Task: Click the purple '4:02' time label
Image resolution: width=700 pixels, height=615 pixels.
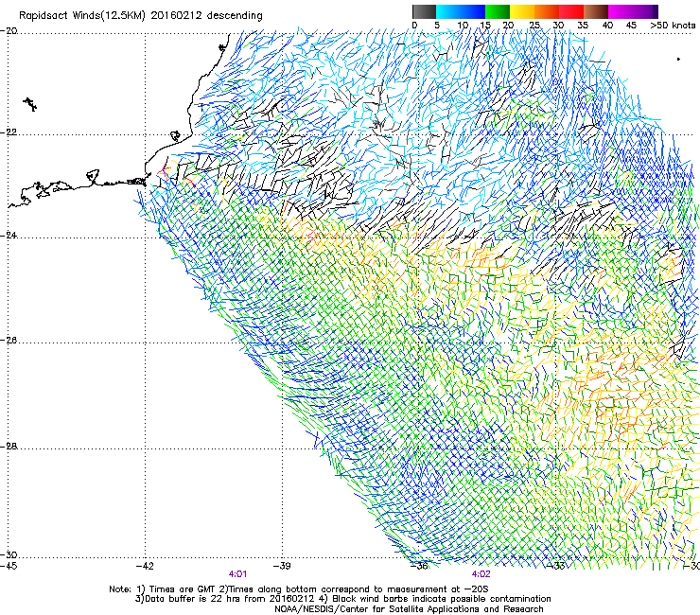Action: coord(481,574)
